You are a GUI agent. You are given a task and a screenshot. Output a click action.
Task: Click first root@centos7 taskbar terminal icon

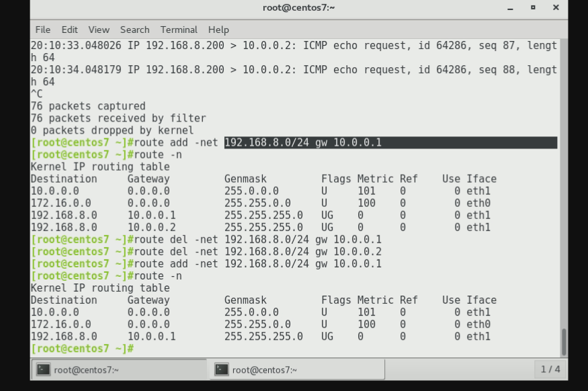44,370
